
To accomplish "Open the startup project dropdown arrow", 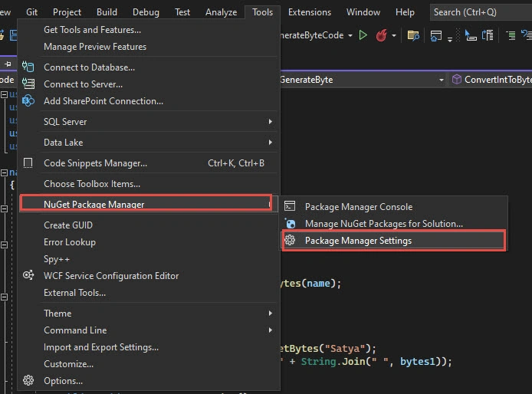I will (x=350, y=35).
